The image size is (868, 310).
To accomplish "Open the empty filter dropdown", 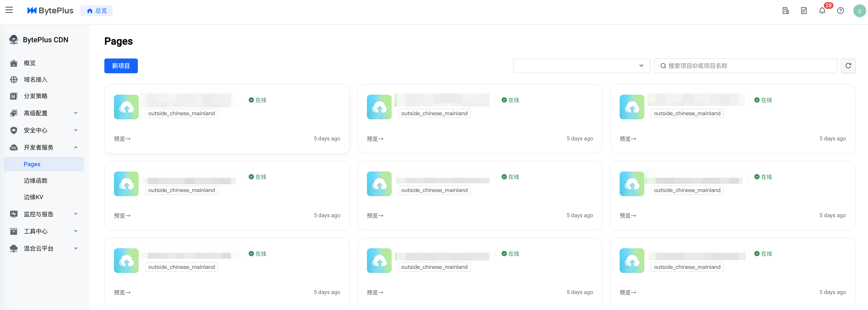I will click(581, 66).
